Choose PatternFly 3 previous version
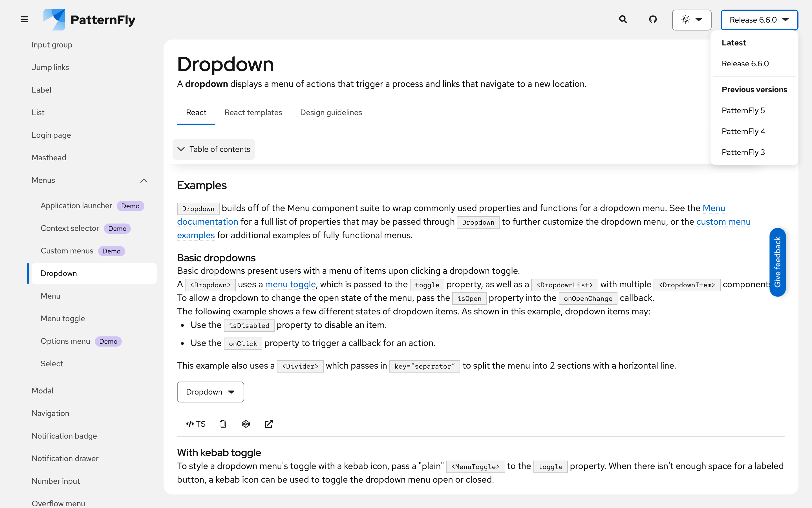The height and width of the screenshot is (508, 812). (754, 152)
